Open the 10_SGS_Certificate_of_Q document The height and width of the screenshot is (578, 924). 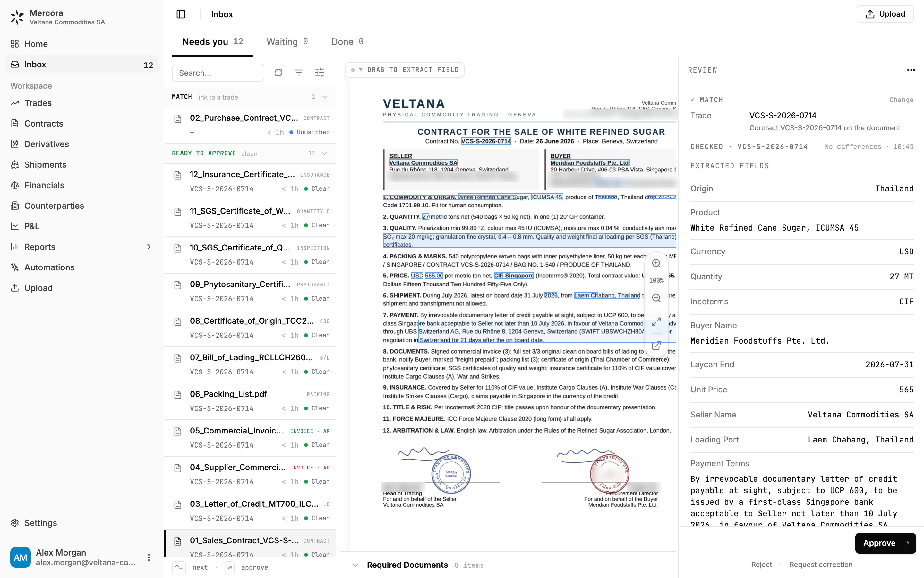[x=251, y=255]
